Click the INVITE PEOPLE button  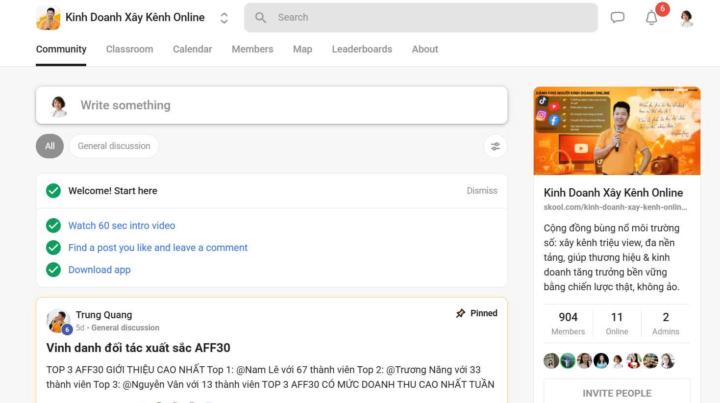click(617, 393)
